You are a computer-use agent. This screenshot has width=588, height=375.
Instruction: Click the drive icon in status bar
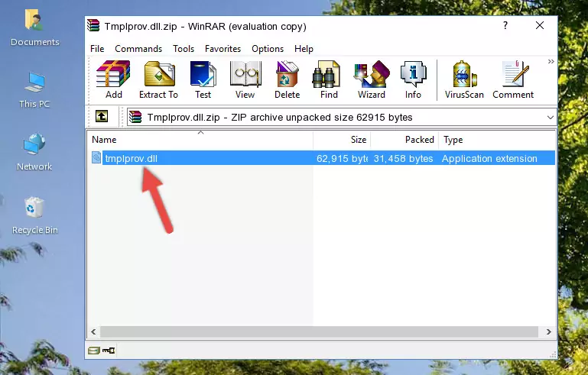pos(94,351)
